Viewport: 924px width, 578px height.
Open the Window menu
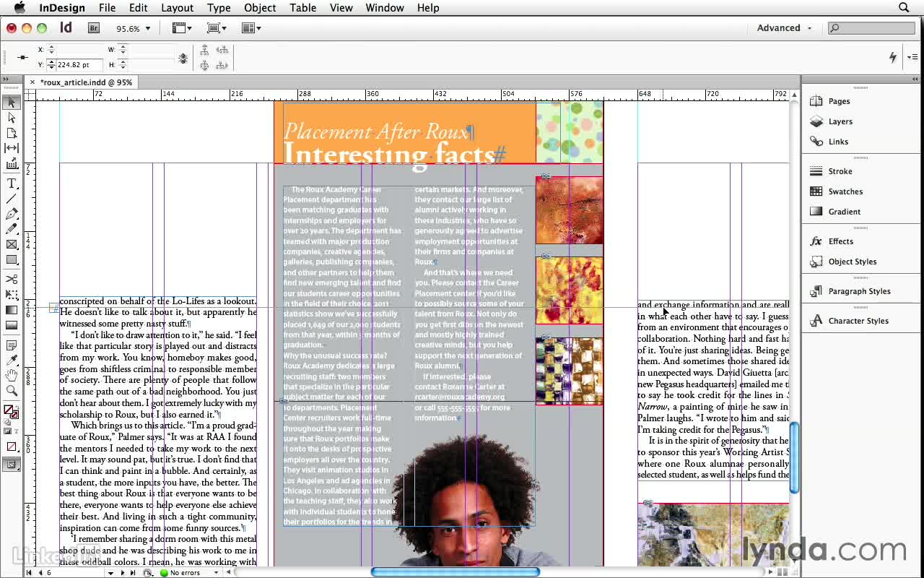(385, 8)
